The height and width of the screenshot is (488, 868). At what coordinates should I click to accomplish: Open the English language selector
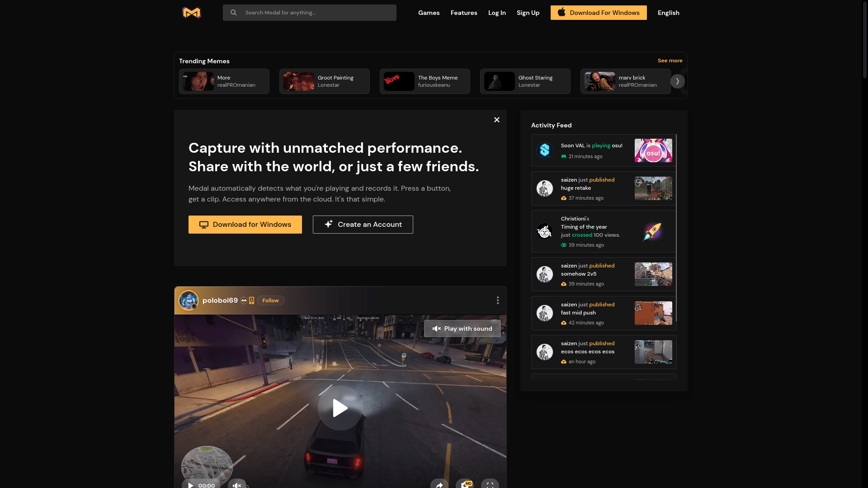(x=668, y=13)
